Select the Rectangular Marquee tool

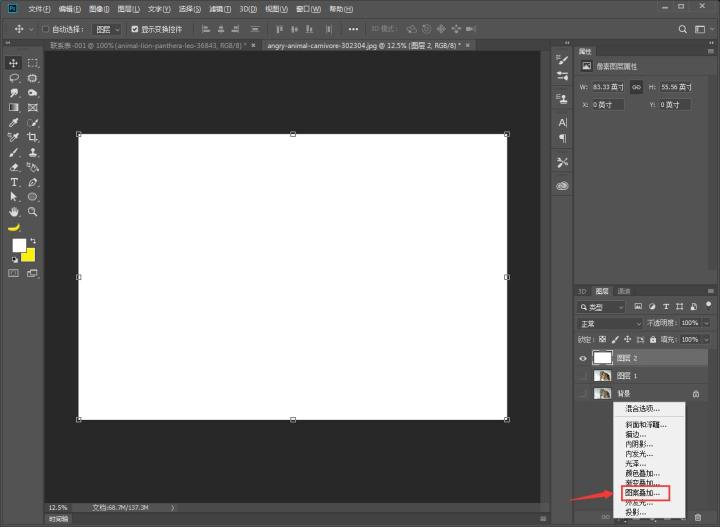coord(33,62)
